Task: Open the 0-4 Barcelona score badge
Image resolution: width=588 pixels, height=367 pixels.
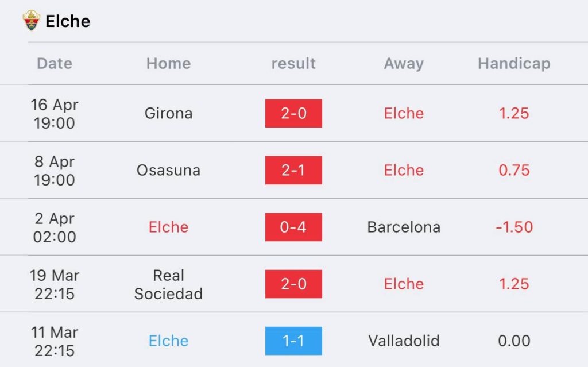Action: point(293,227)
